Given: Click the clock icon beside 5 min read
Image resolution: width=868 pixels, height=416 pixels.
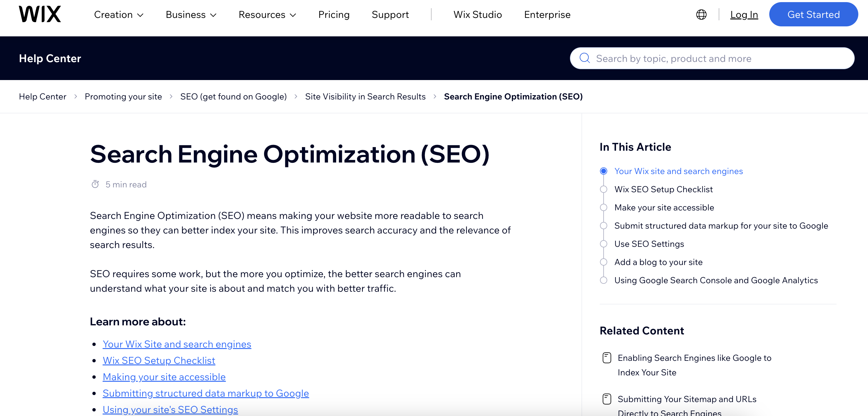Looking at the screenshot, I should coord(95,184).
